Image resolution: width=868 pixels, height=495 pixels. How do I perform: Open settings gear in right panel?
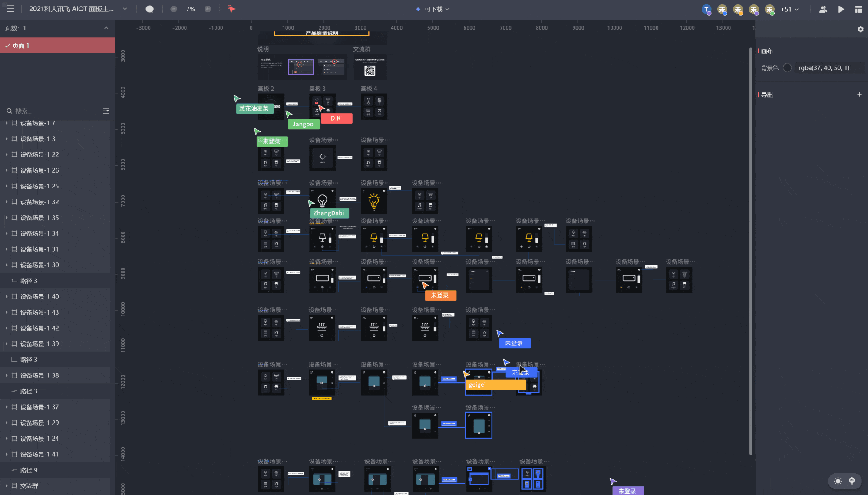(x=860, y=30)
